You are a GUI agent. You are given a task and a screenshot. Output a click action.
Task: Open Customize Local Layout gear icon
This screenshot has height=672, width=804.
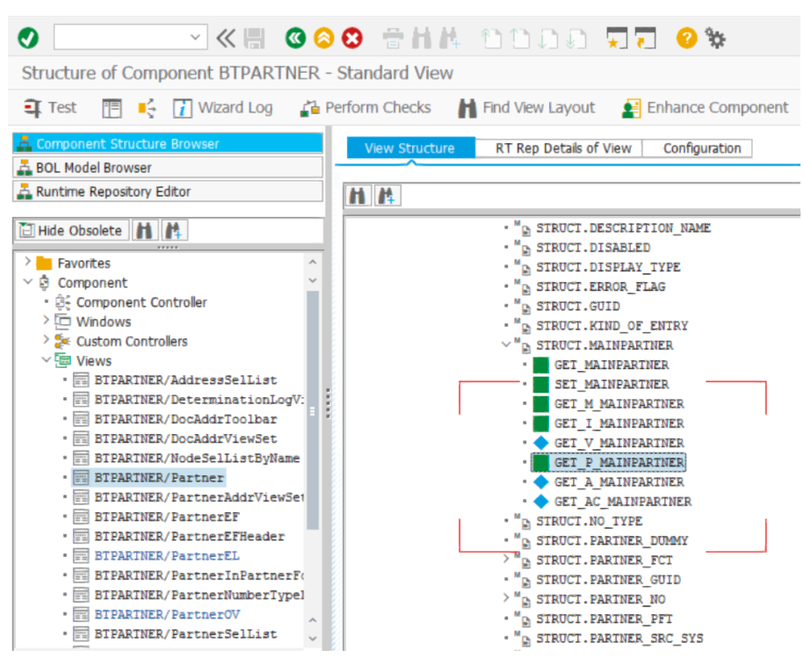click(x=715, y=38)
